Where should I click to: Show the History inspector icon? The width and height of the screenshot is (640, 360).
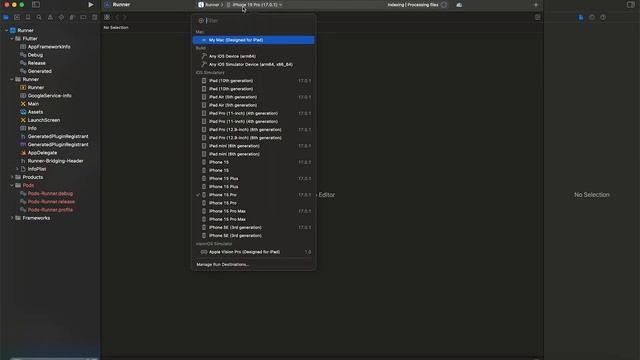click(592, 18)
